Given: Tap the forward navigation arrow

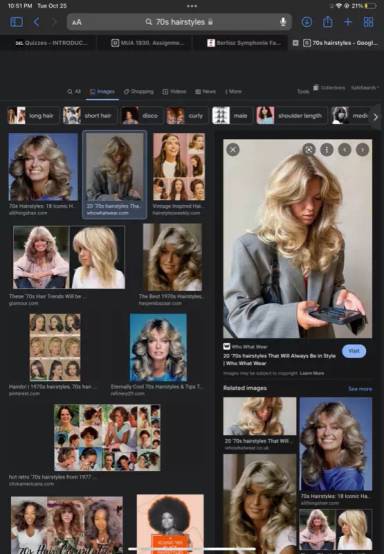Looking at the screenshot, I should (x=54, y=22).
